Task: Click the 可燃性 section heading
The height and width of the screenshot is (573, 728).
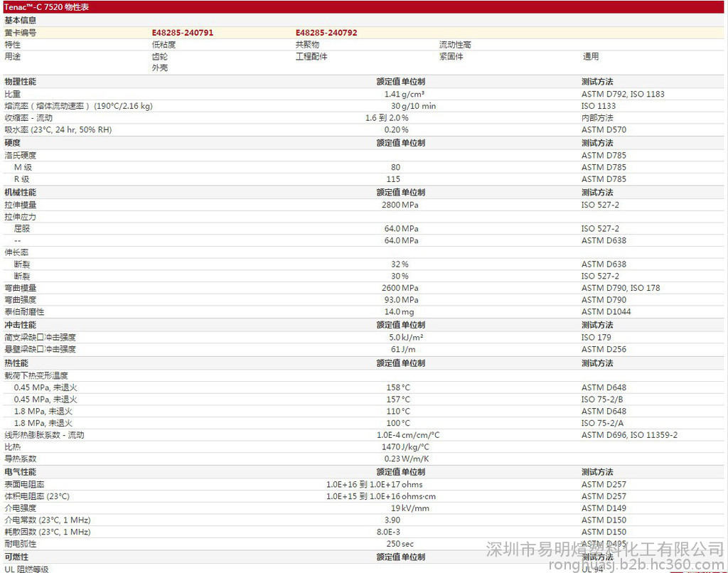Action: pyautogui.click(x=16, y=557)
